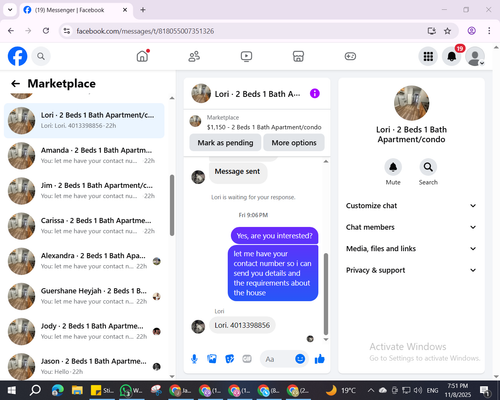Choose a sticker icon in composer
Image resolution: width=500 pixels, height=400 pixels.
230,359
